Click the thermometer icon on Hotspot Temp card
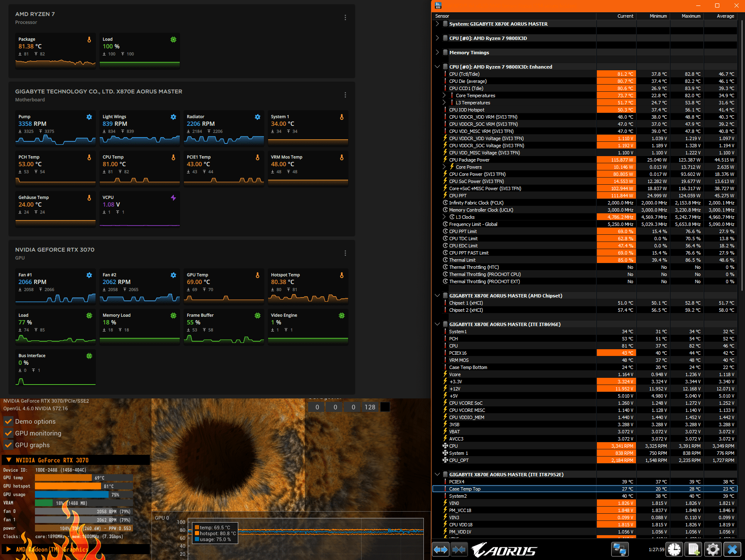Viewport: 745px width, 560px height. point(342,275)
